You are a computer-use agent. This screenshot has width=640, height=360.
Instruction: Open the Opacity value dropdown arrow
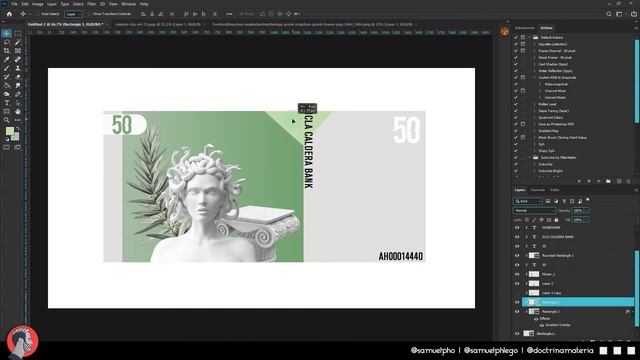[587, 211]
